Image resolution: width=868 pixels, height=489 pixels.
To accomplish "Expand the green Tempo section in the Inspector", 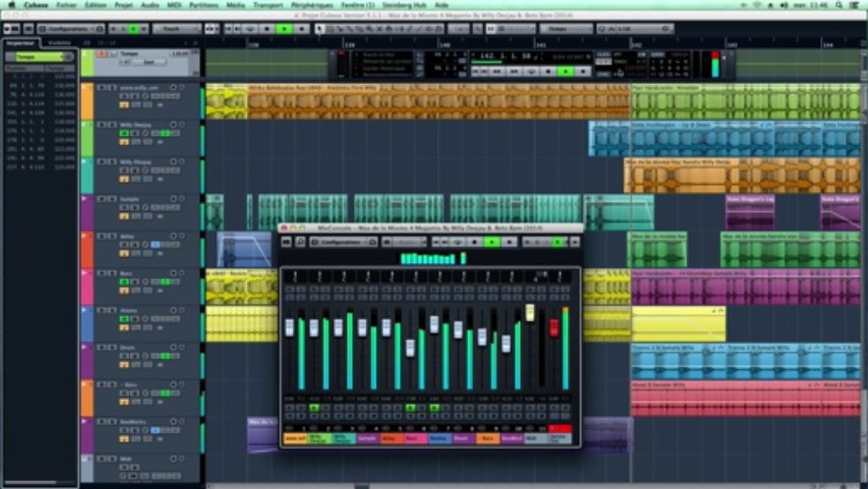I will point(39,57).
